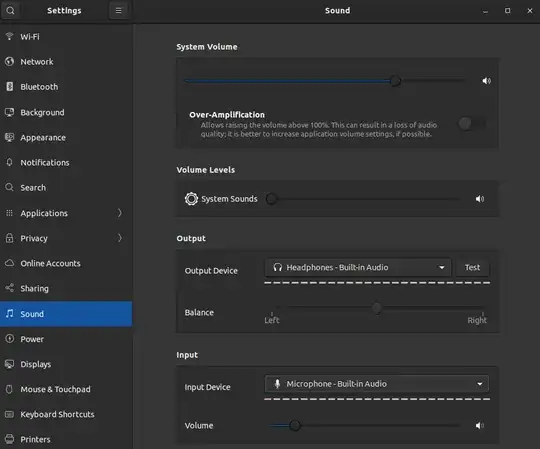Click the Balance slider handle

point(377,308)
